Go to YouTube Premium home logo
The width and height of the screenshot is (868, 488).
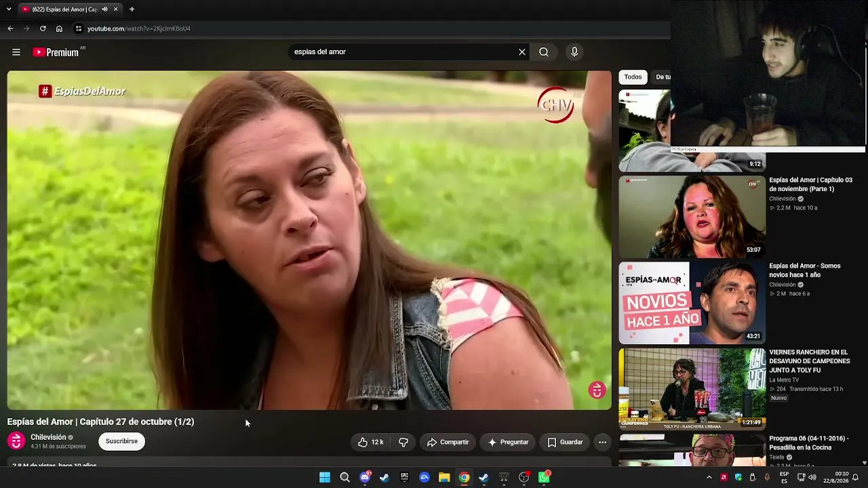click(56, 52)
